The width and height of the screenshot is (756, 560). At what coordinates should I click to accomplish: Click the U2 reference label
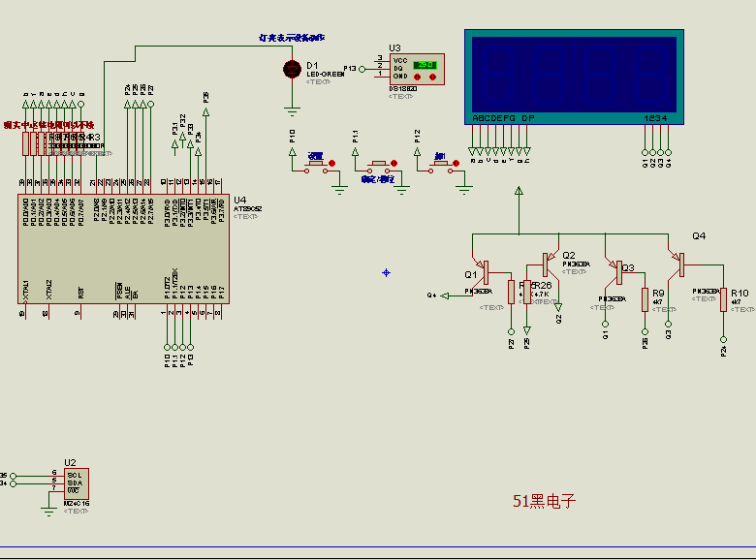tap(70, 463)
